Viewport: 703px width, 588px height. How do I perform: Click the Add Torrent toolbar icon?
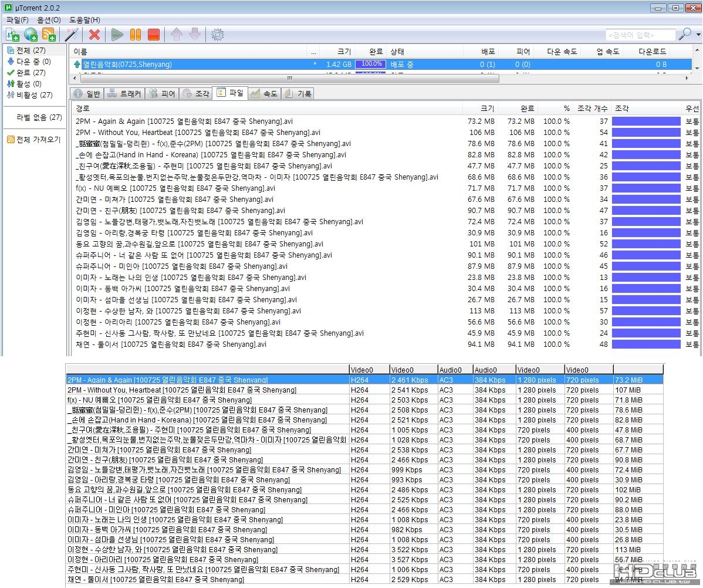tap(12, 35)
